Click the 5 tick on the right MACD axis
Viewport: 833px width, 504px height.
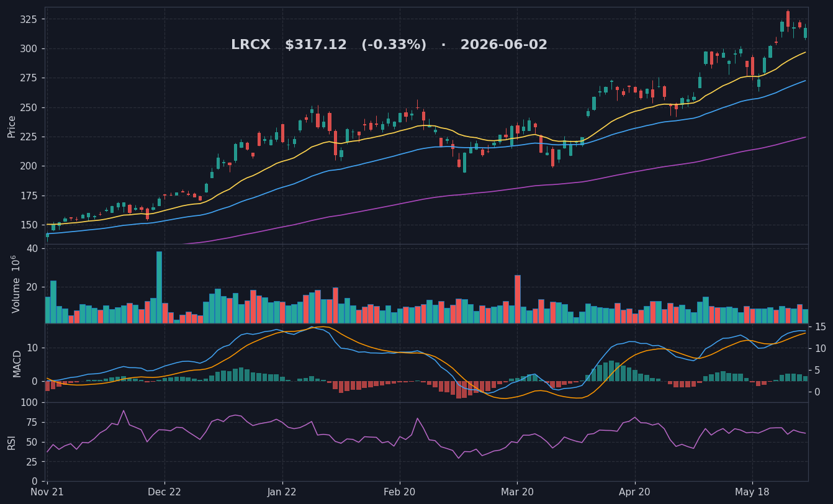point(817,371)
